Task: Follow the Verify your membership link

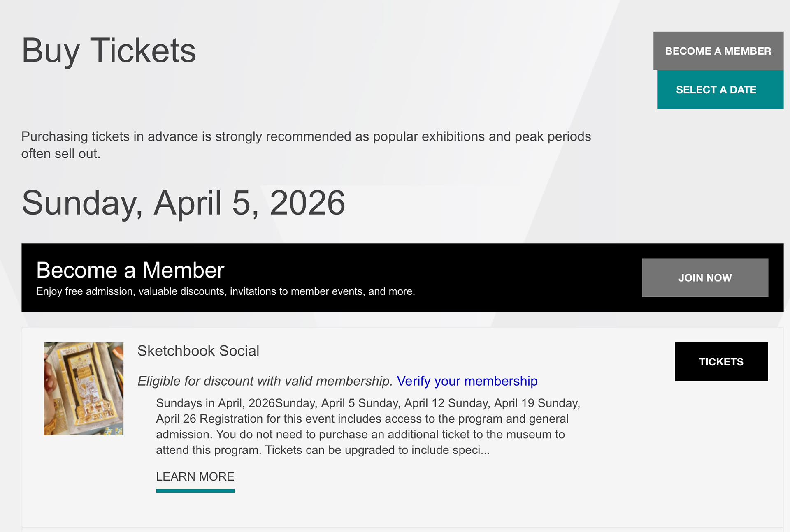Action: tap(467, 381)
